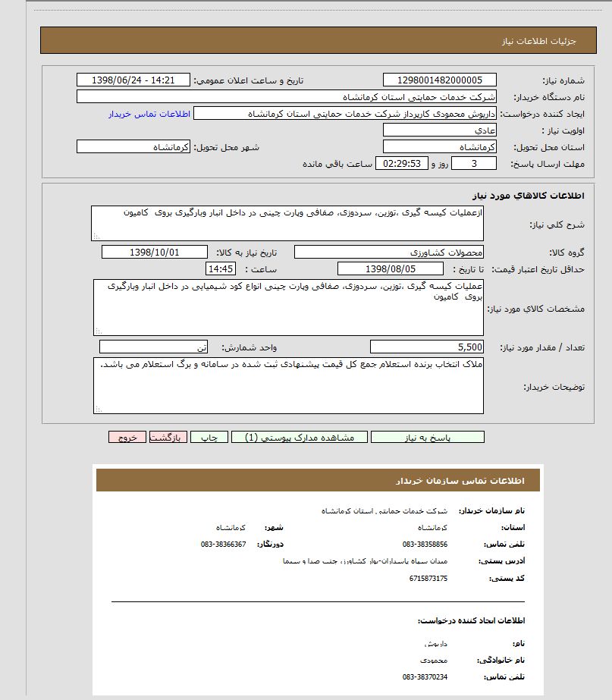Select the گروه کالا field
Viewport: 612px width, 700px height.
click(x=388, y=252)
